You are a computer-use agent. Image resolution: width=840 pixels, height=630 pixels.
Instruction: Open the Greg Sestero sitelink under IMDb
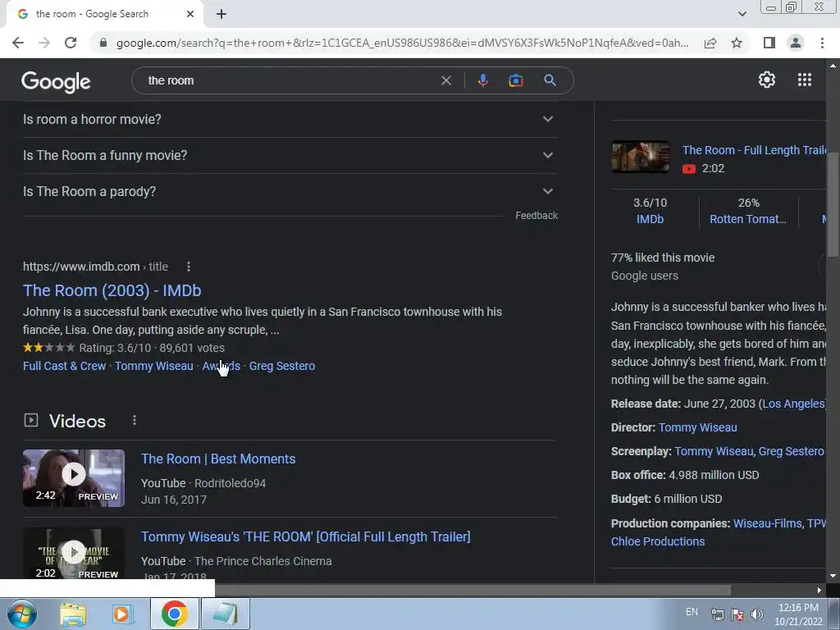click(282, 366)
